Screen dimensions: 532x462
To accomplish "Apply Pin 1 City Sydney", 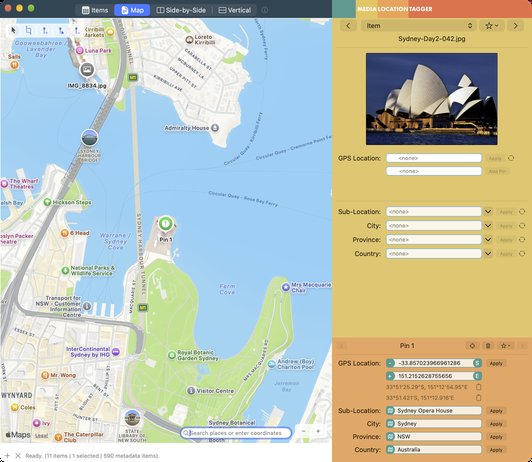I will coord(496,424).
